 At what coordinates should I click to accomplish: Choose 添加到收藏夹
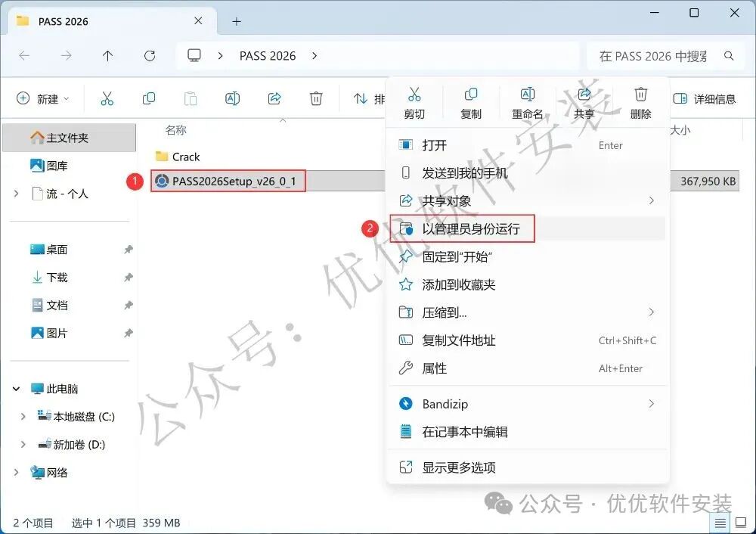coord(528,284)
